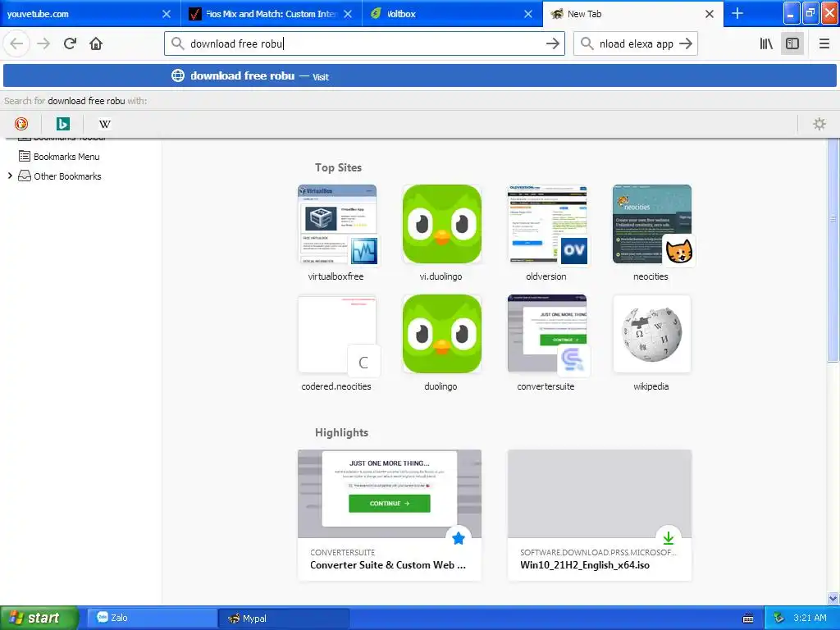Click the search box with elexa app
This screenshot has width=840, height=630.
click(x=636, y=43)
